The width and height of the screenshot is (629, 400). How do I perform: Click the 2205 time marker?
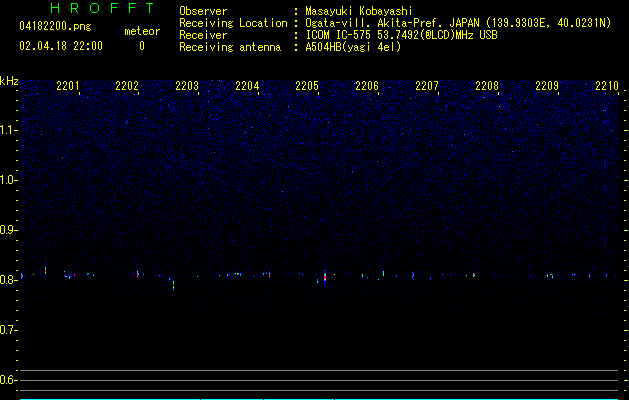point(307,86)
